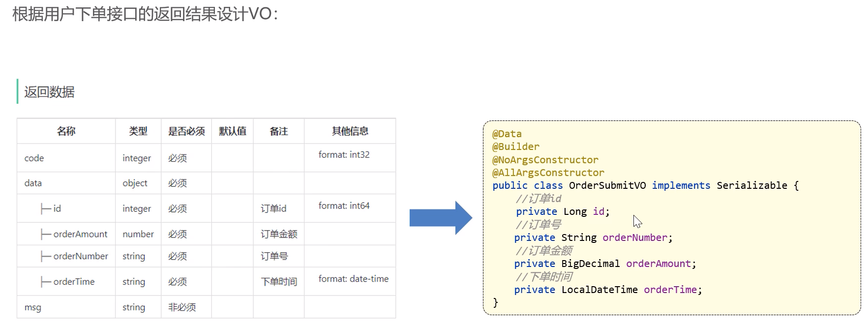Click the tree branch marker before orderAmount

click(46, 235)
